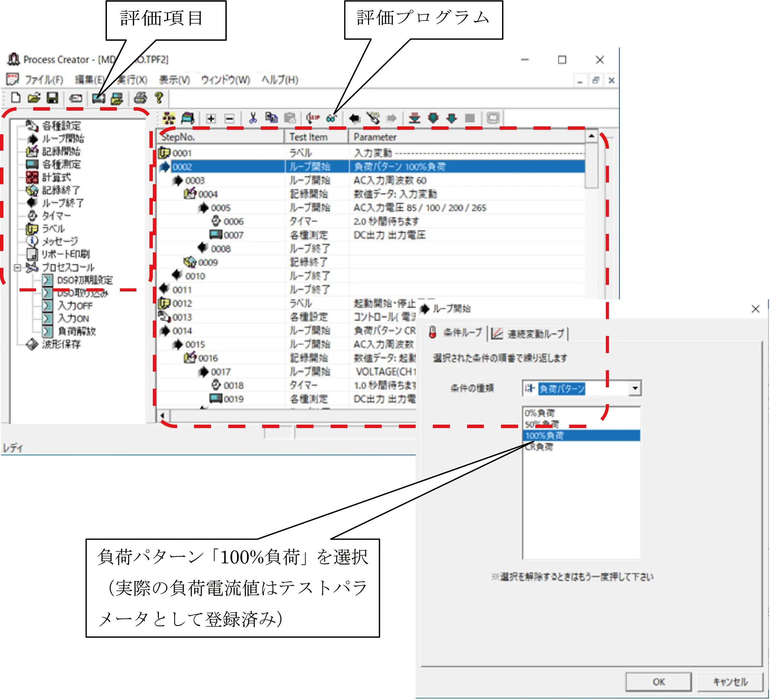This screenshot has height=700, width=770.
Task: Open the 条件の種類 dropdown arrow
Action: point(635,389)
